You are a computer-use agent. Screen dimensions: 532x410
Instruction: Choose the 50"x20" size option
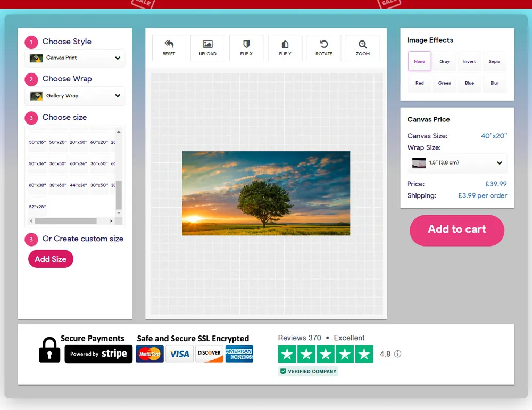coord(59,142)
